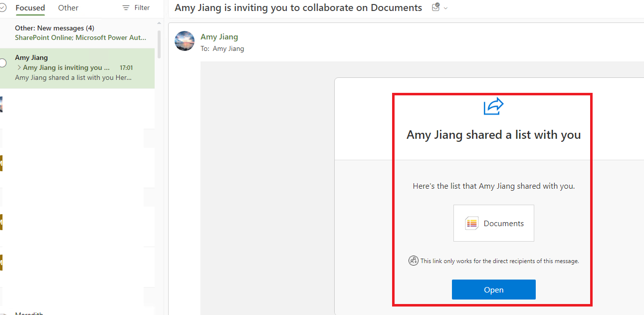
Task: Open the Filter menu
Action: tap(136, 8)
